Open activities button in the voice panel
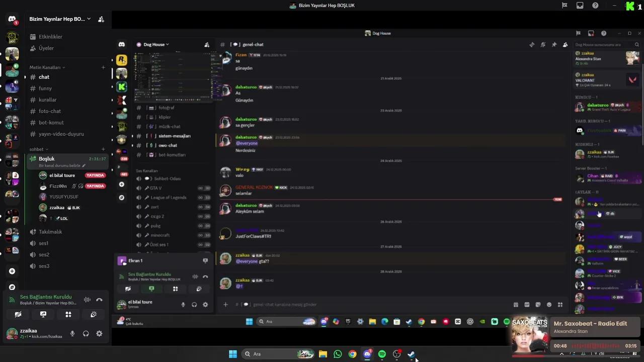This screenshot has height=362, width=644. (x=68, y=314)
